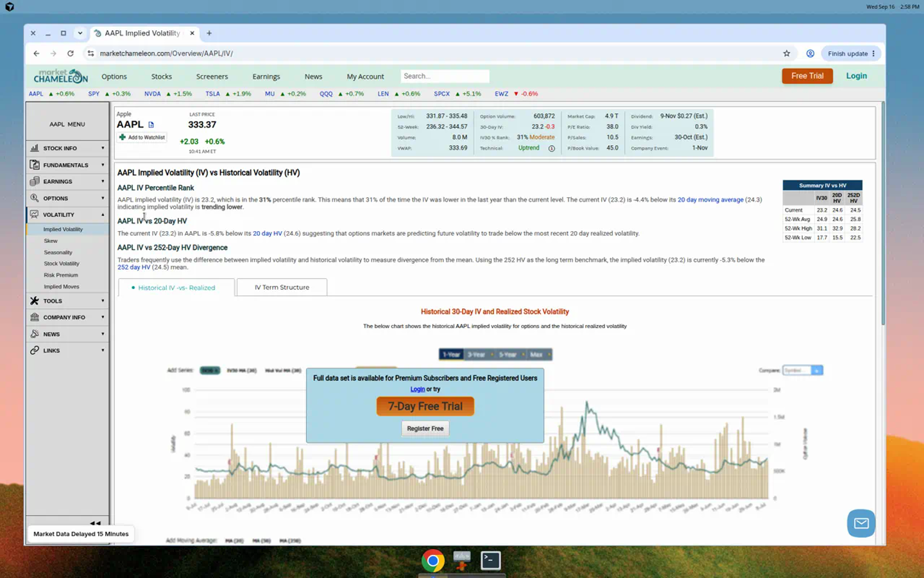
Task: Collapse the sidebar with double-arrow icon
Action: [x=95, y=523]
